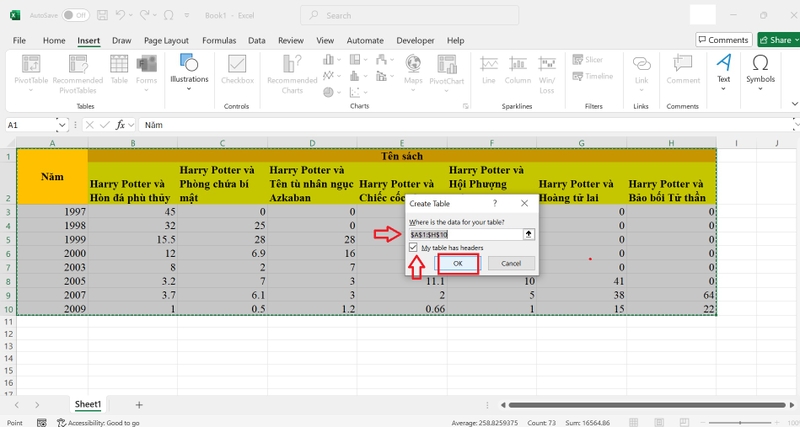Click the PivotChart icon
Screen dimensions: 800x427
click(x=446, y=65)
